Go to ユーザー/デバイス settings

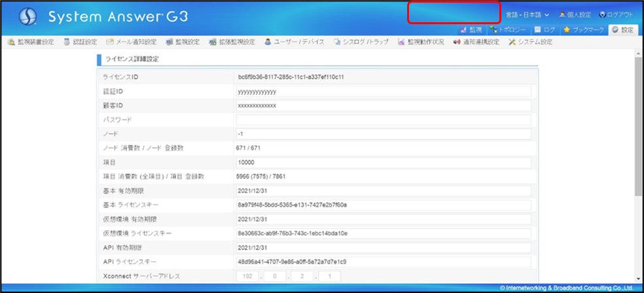tap(294, 42)
